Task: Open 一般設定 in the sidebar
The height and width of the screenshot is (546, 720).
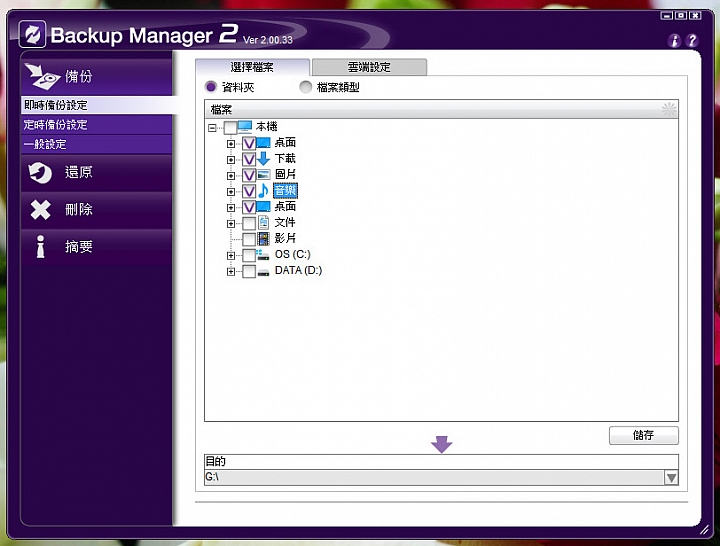Action: click(x=97, y=144)
